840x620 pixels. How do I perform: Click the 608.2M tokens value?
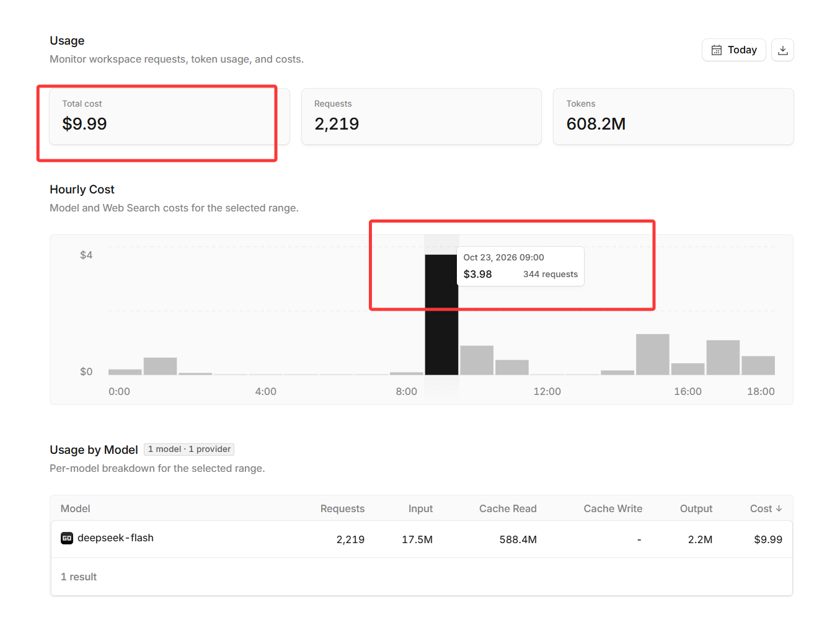point(596,124)
